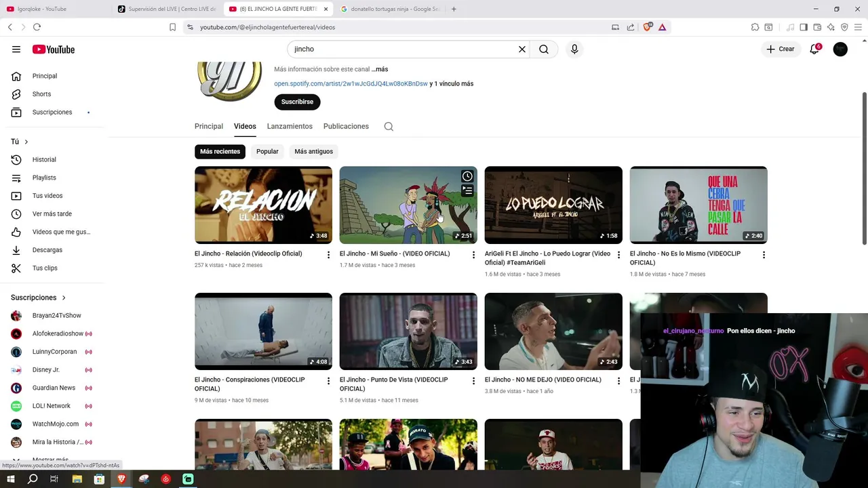868x488 pixels.
Task: Open options menu for Punto De Vista video
Action: (x=473, y=381)
